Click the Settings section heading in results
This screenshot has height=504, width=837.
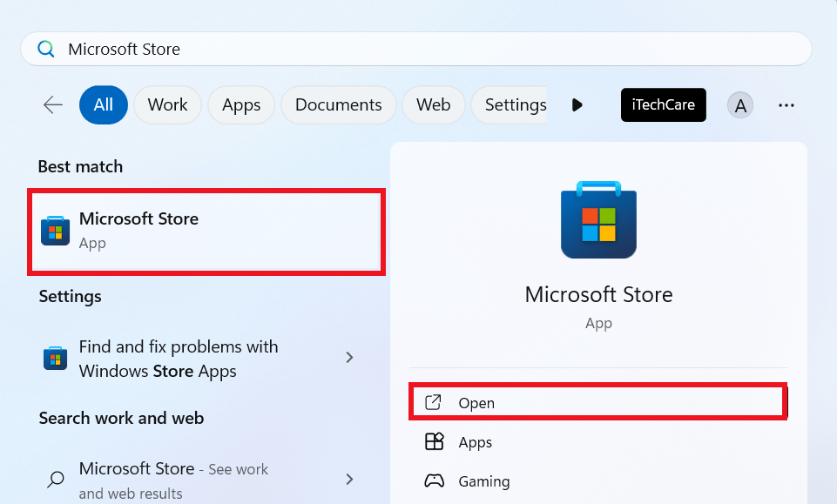point(70,297)
